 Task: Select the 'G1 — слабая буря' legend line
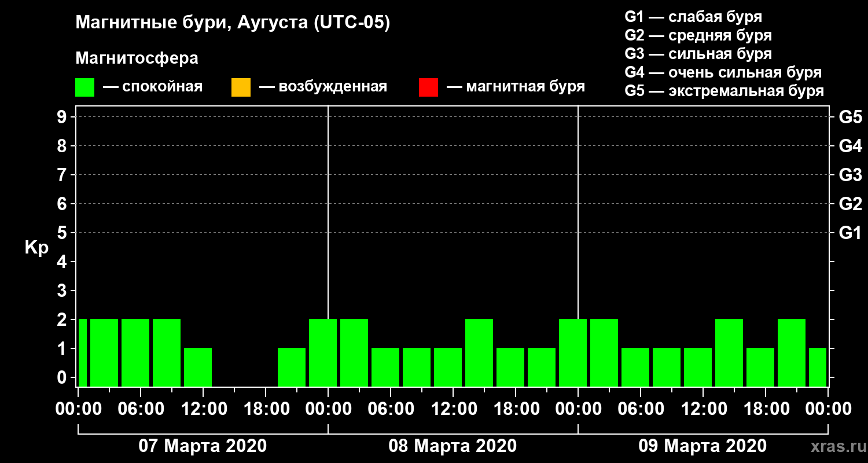(x=693, y=17)
